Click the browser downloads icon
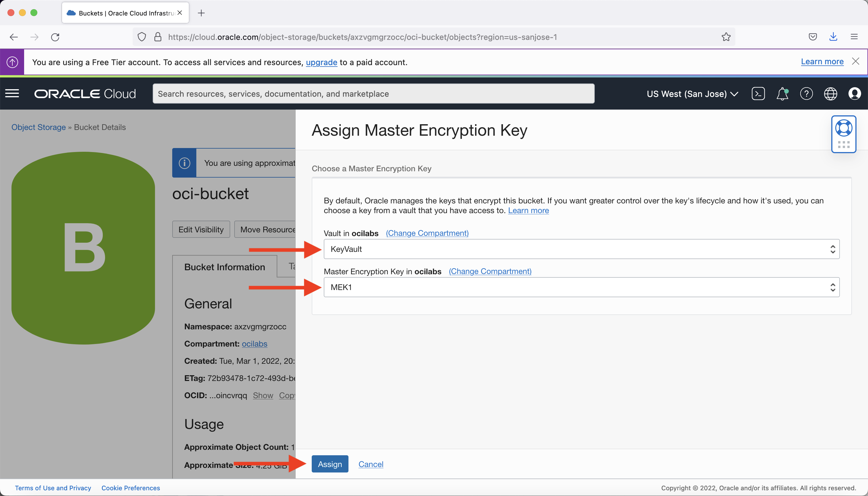 click(x=833, y=37)
